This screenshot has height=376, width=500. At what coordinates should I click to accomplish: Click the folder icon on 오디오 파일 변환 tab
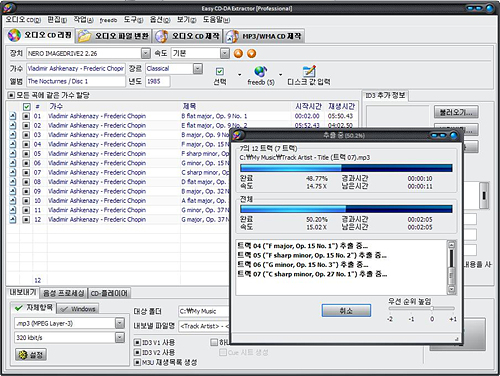84,36
